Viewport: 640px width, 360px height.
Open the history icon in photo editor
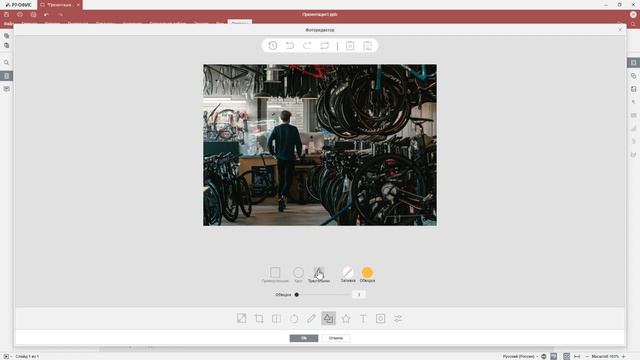[x=273, y=46]
